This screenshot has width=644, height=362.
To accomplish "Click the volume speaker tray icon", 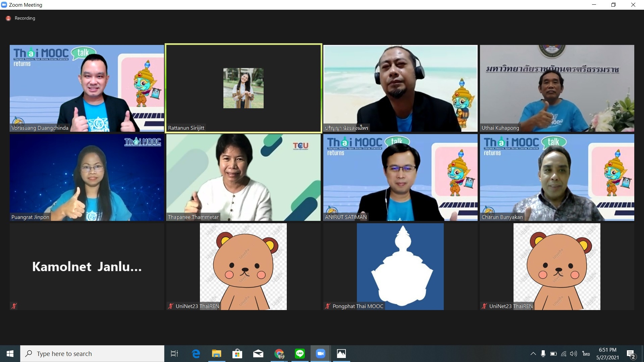I will tap(574, 354).
